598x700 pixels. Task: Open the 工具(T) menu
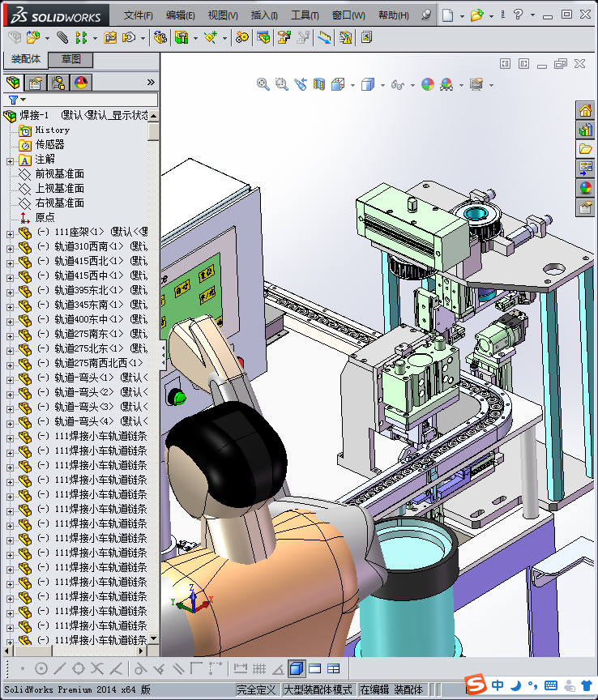pyautogui.click(x=305, y=15)
